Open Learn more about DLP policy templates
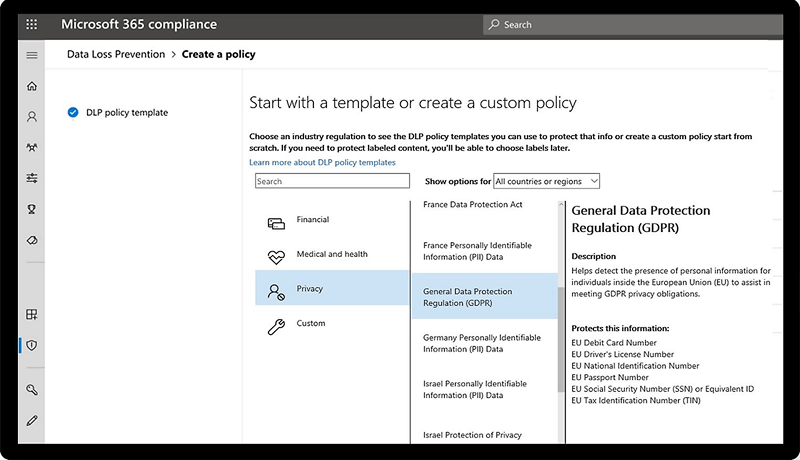The width and height of the screenshot is (800, 460). pos(322,162)
